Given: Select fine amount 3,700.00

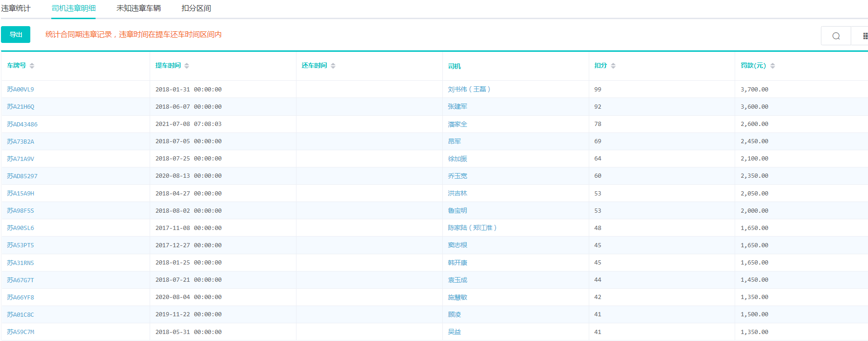Looking at the screenshot, I should click(754, 89).
